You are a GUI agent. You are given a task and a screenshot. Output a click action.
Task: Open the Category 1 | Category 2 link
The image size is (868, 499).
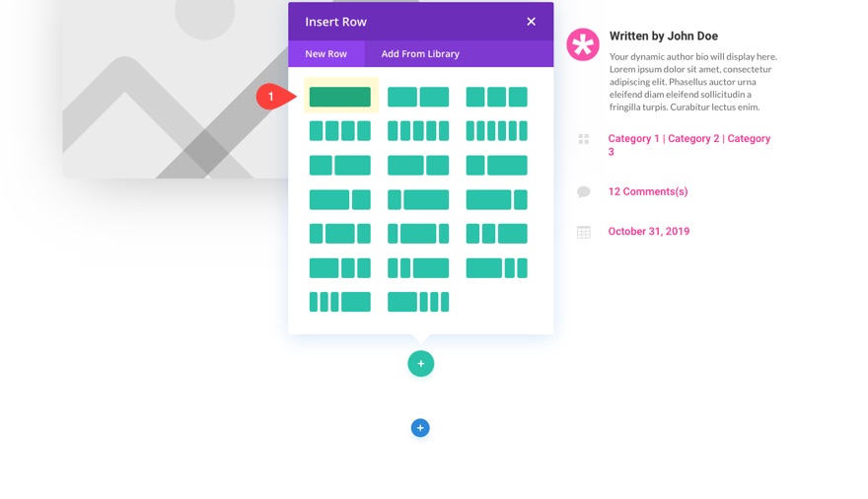coord(688,139)
